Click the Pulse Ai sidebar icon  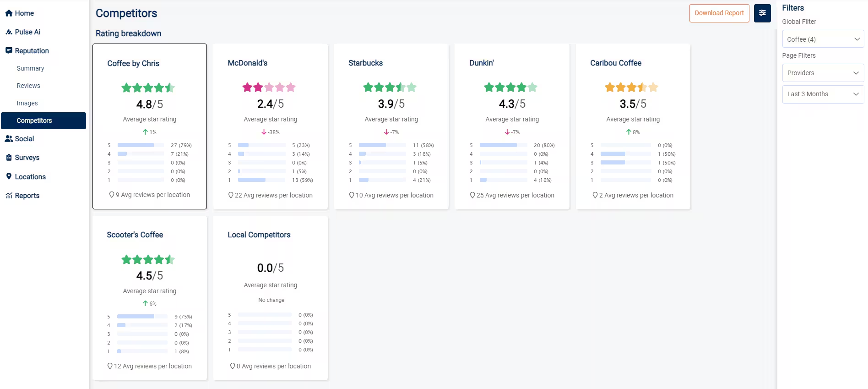pyautogui.click(x=9, y=32)
